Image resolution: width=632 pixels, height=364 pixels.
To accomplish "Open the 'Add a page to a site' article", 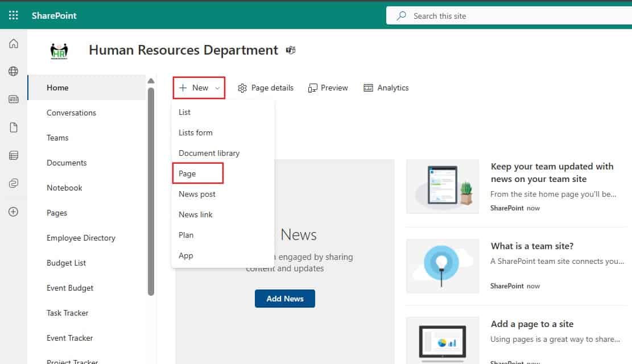I will (x=532, y=324).
